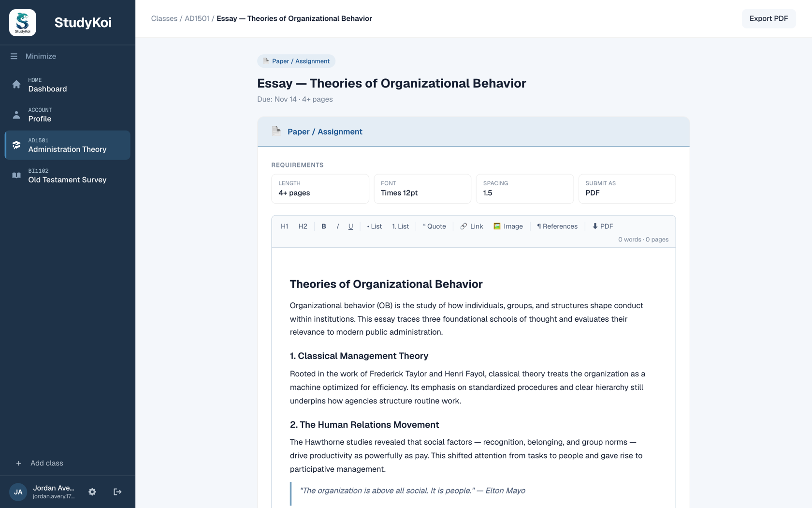Open settings via gear icon
The height and width of the screenshot is (508, 812).
(92, 492)
